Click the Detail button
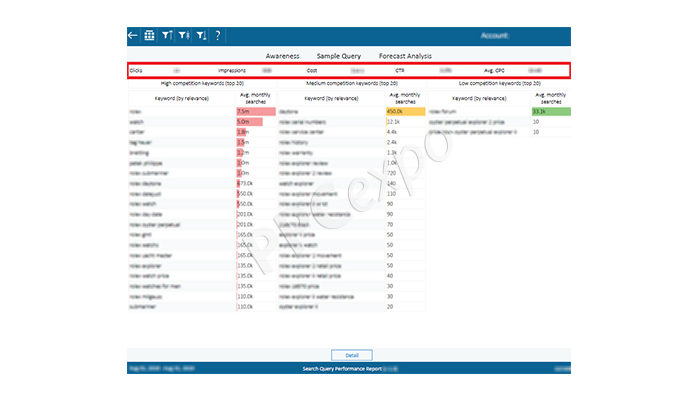698x400 pixels. (352, 355)
